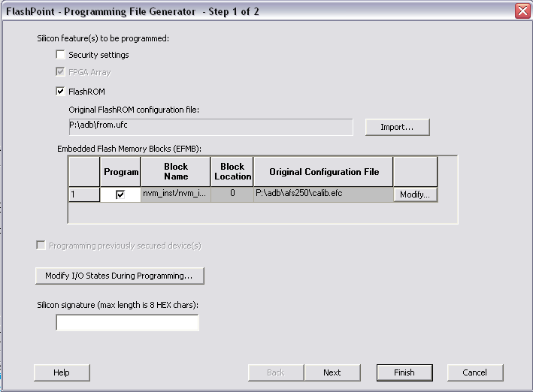Click the FlashROM configuration file path field
Viewport: 533px width, 392px height.
pos(210,127)
